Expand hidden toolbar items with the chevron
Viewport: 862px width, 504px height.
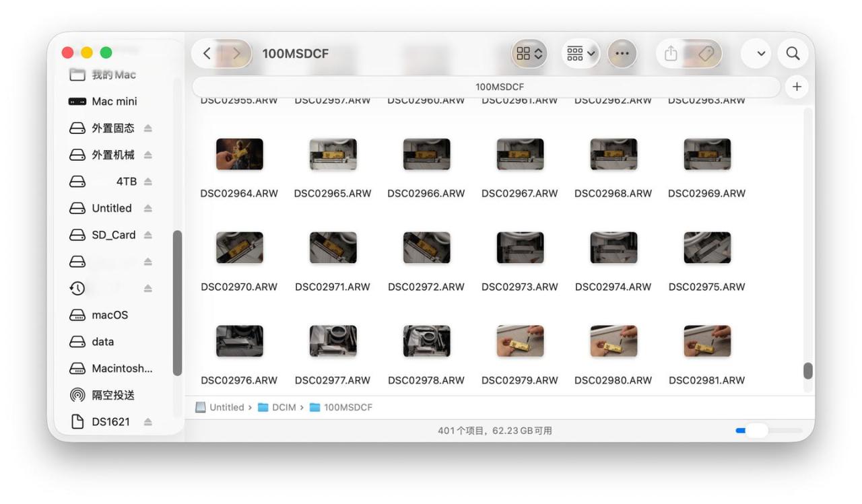[761, 54]
